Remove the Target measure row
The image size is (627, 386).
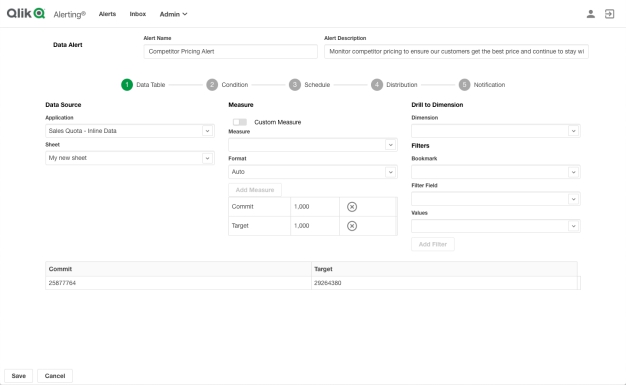351,226
